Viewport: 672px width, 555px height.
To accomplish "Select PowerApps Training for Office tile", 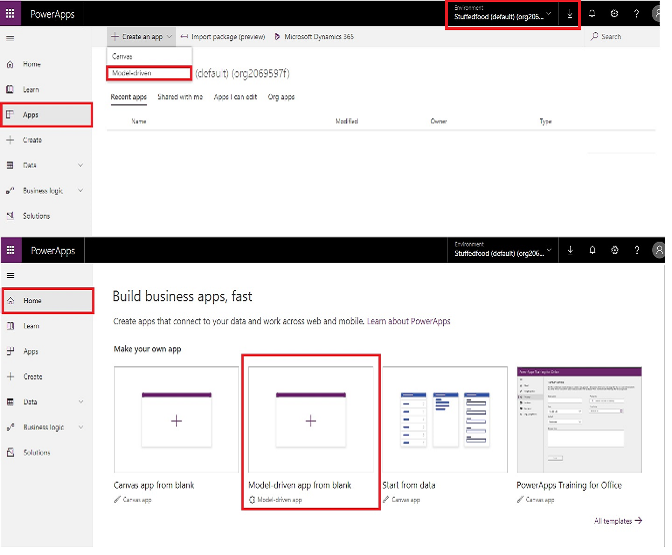I will [579, 434].
